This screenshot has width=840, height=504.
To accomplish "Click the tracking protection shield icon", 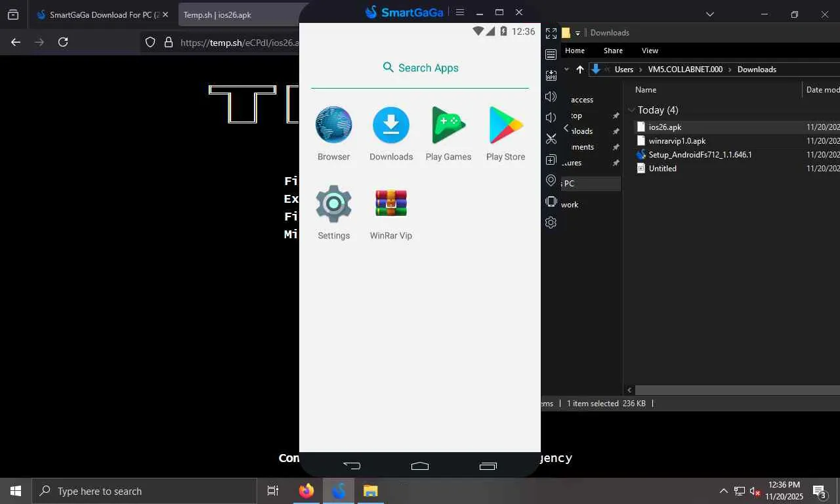I will [x=150, y=42].
